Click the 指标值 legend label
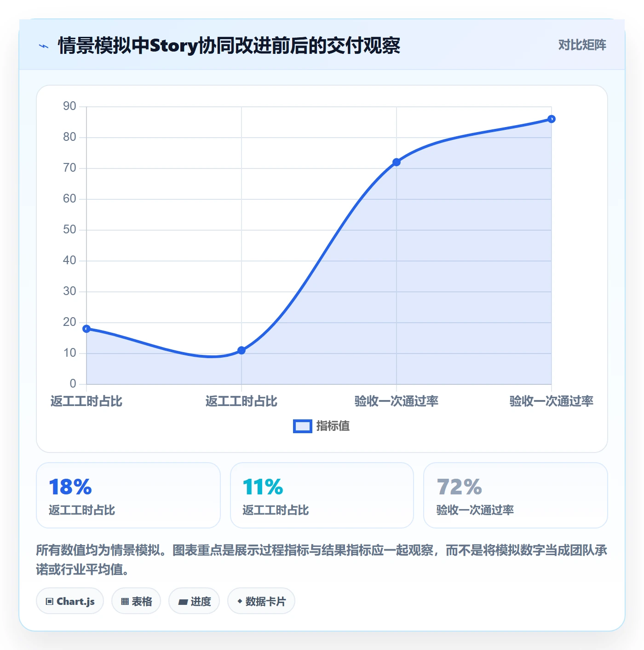Screen dimensions: 644x650 (333, 426)
